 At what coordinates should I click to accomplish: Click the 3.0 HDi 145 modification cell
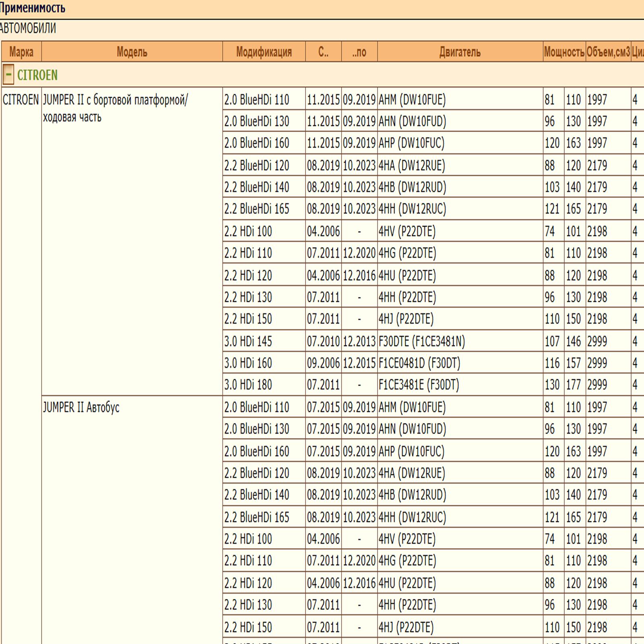[x=248, y=341]
